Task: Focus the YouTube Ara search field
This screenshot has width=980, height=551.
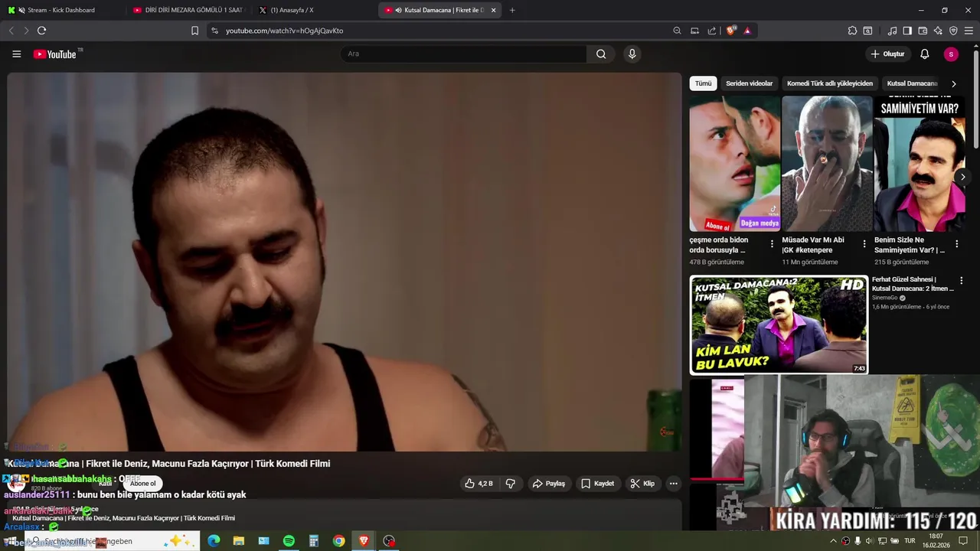Action: [464, 54]
